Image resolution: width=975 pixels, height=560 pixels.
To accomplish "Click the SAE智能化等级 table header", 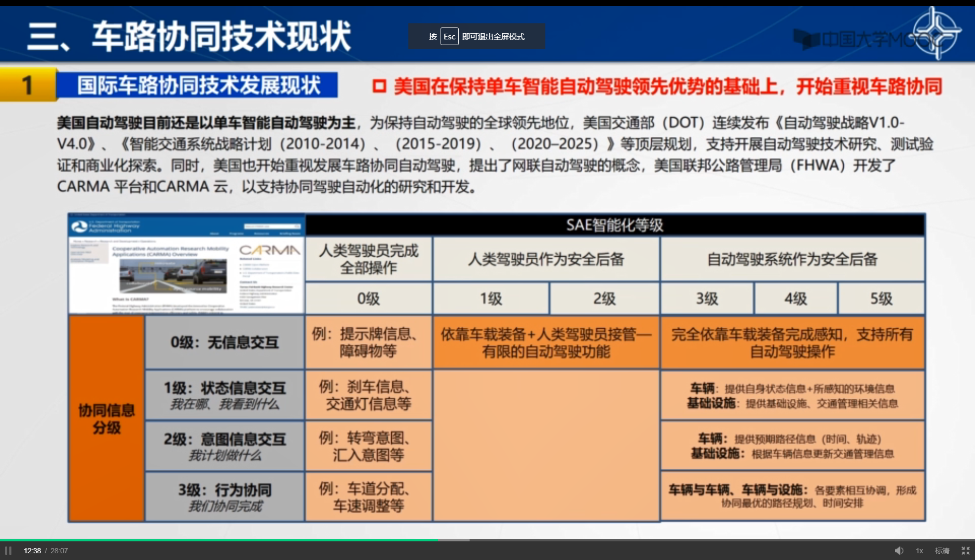I will (x=614, y=225).
